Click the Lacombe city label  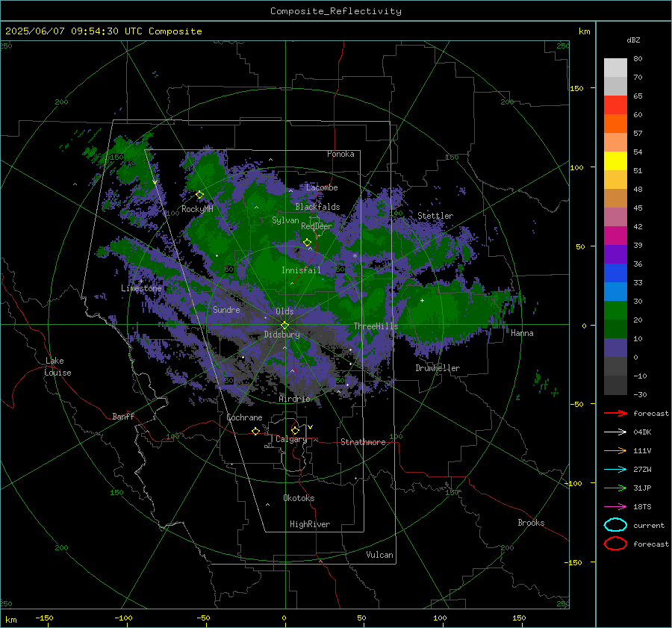[322, 187]
